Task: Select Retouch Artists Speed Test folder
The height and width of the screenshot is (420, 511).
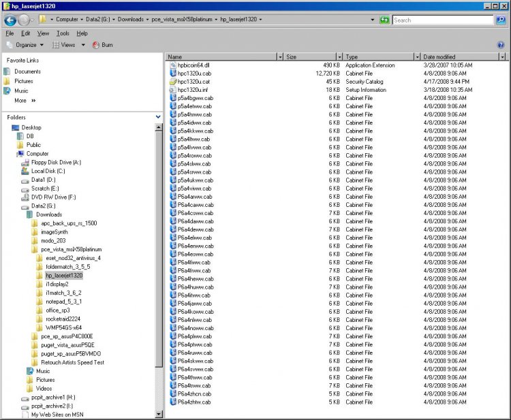Action: 72,363
